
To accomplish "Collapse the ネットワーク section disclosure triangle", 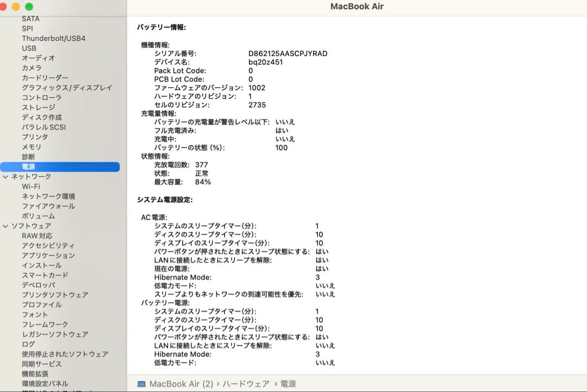I will point(5,176).
